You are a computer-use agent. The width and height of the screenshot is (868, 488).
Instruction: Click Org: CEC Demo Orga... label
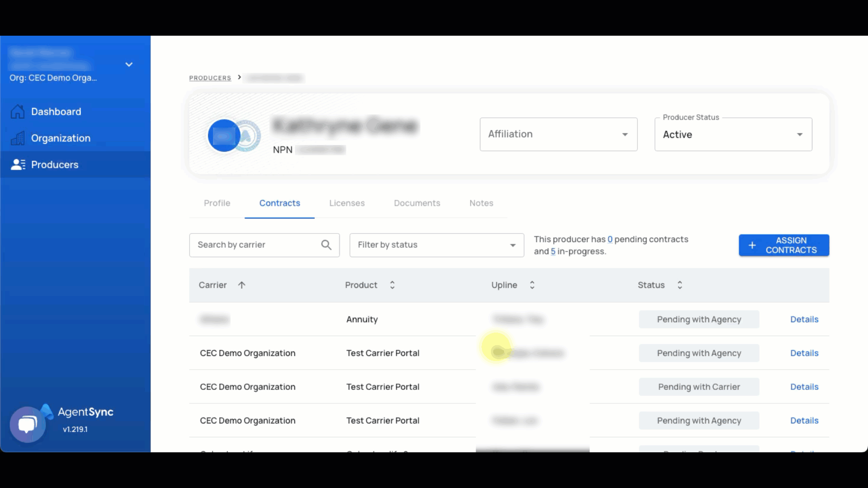pyautogui.click(x=53, y=78)
